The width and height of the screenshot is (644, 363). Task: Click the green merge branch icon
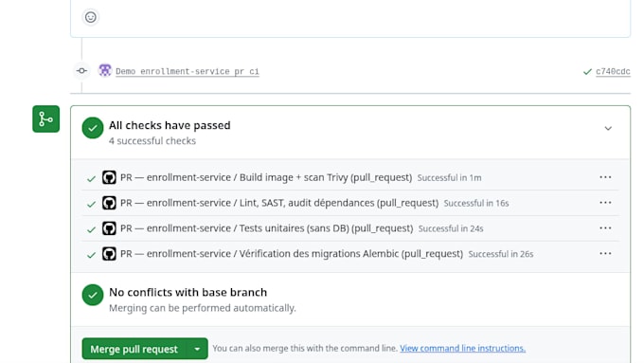(46, 119)
